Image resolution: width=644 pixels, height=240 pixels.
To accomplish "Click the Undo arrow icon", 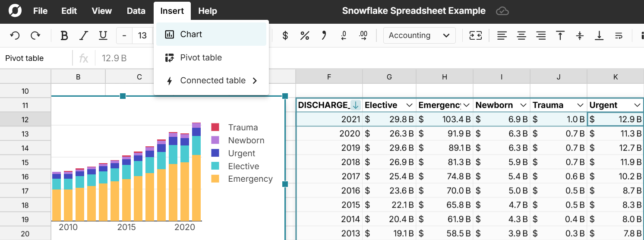I will click(x=15, y=35).
